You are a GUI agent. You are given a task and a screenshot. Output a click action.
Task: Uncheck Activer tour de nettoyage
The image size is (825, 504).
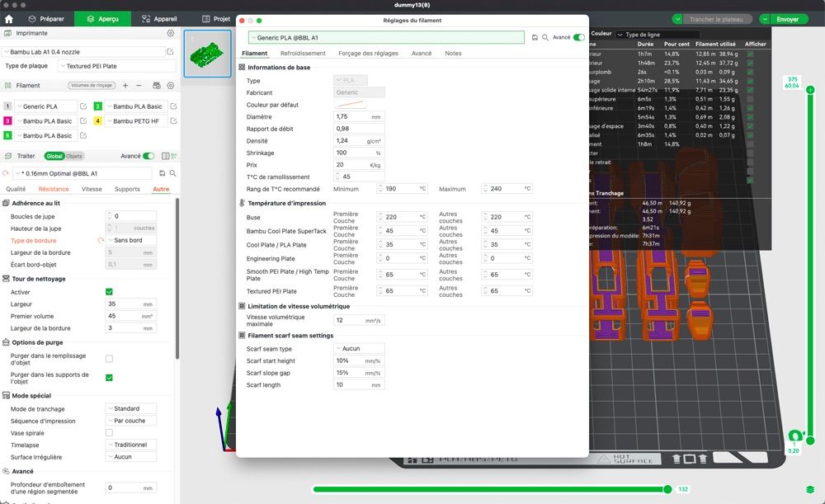(109, 292)
